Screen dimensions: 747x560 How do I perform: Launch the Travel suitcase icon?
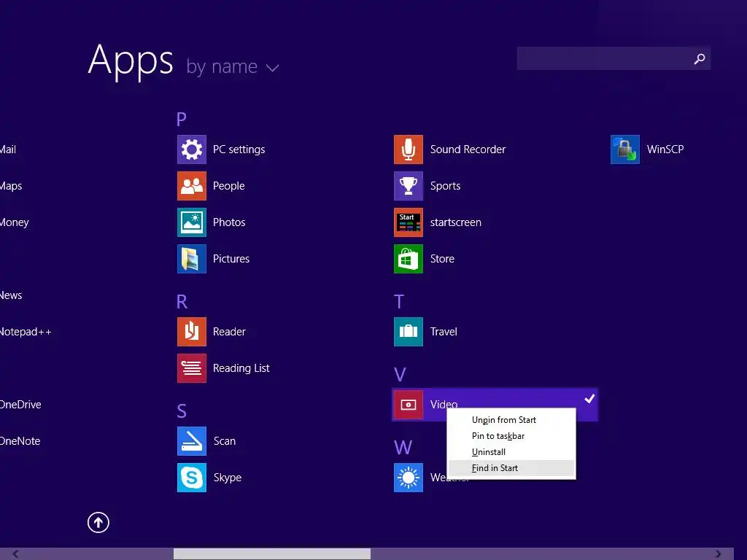click(409, 332)
